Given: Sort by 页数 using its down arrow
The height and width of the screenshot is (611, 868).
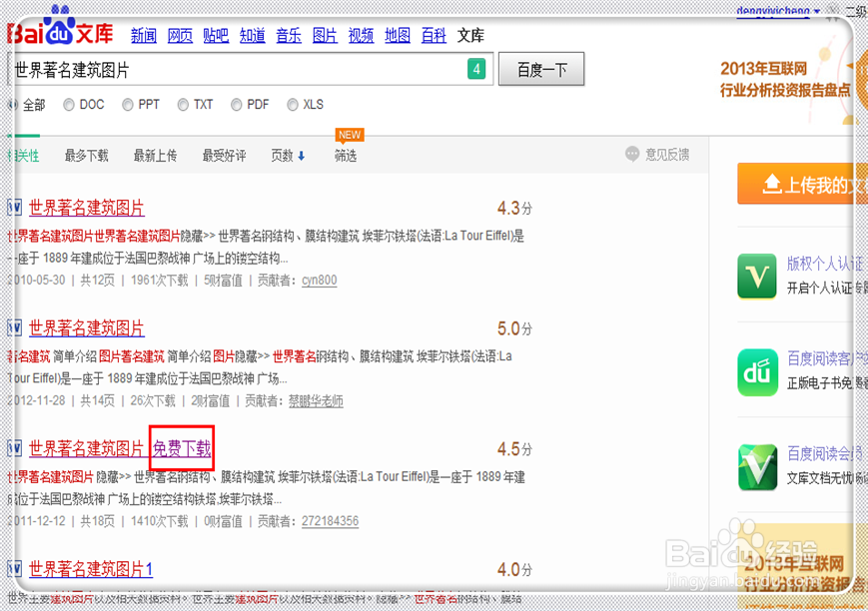Looking at the screenshot, I should click(301, 156).
